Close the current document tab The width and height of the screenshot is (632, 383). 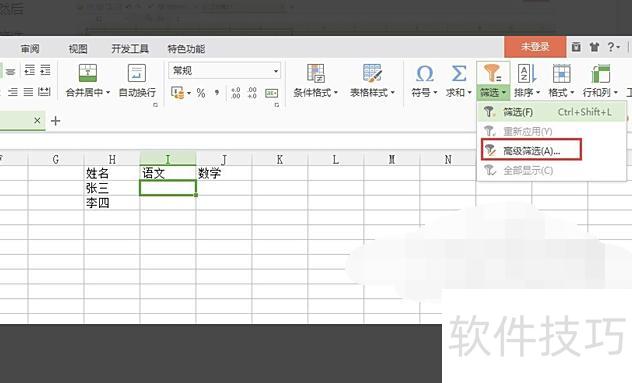point(37,120)
